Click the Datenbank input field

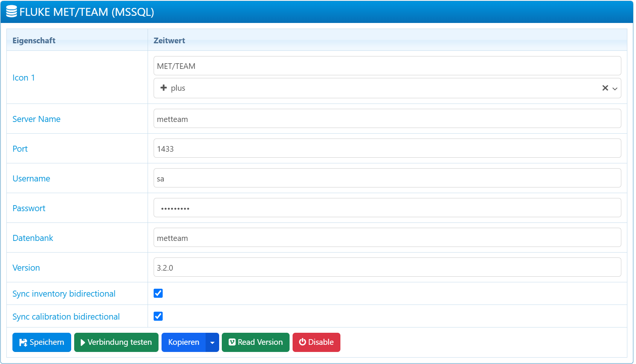(387, 238)
